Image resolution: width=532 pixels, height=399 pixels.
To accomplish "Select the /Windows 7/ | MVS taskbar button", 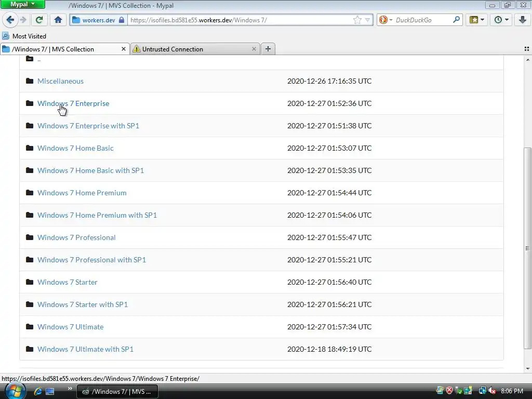I will tap(117, 392).
